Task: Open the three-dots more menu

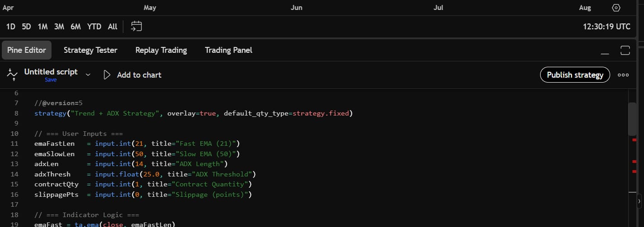Action: (623, 75)
